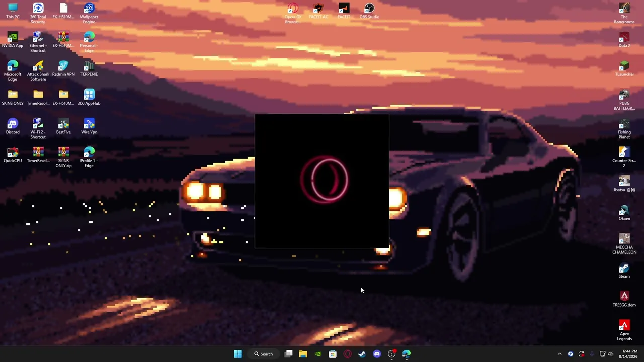Click the volume speaker tray icon
Viewport: 644px width, 362px height.
[611, 354]
